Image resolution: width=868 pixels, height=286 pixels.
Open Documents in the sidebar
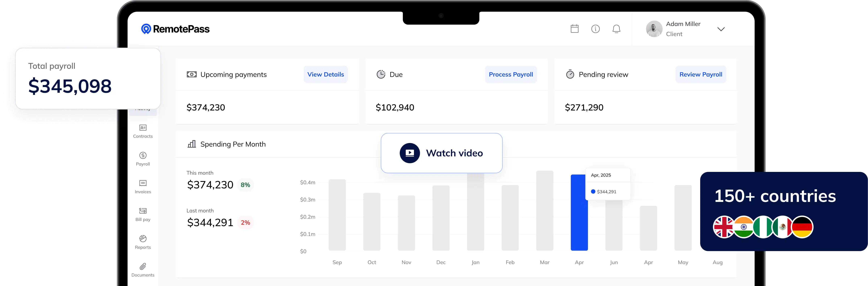(x=143, y=270)
